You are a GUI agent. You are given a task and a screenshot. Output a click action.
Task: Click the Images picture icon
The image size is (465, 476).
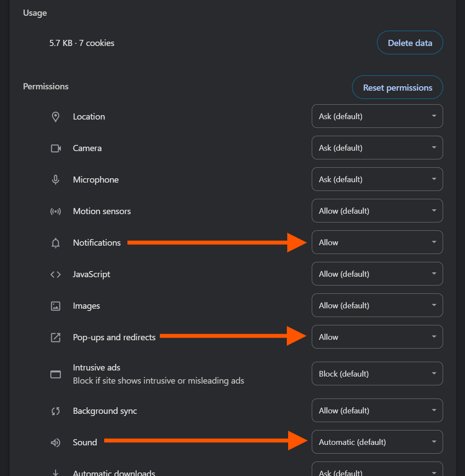56,306
